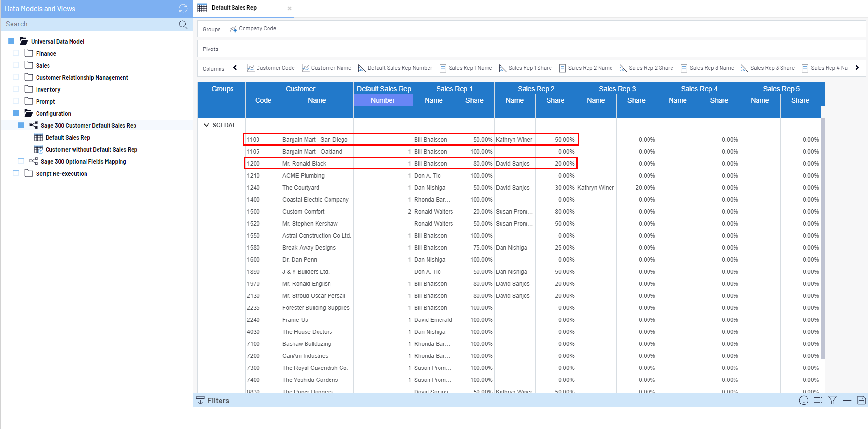Expand the Inventory folder node

(x=16, y=89)
